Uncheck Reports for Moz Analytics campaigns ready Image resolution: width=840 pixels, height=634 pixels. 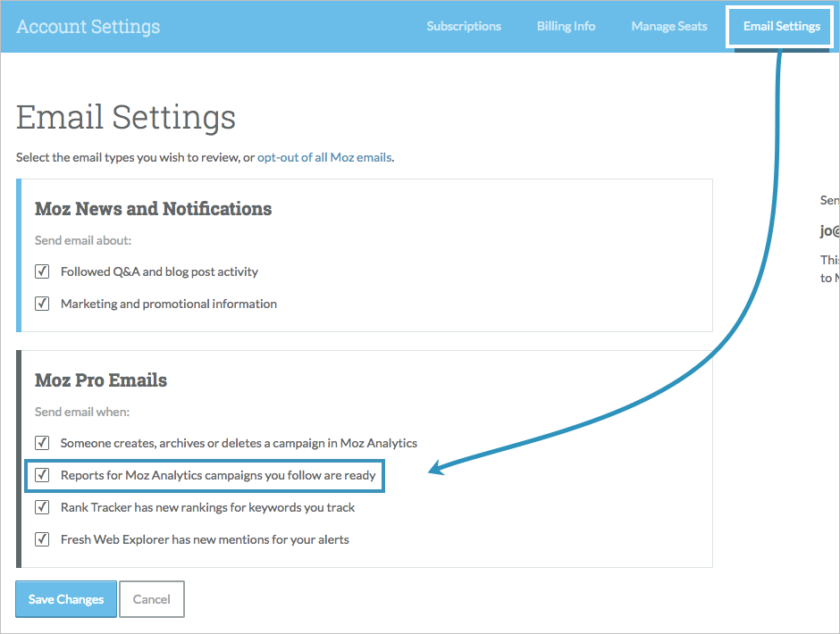click(x=42, y=475)
